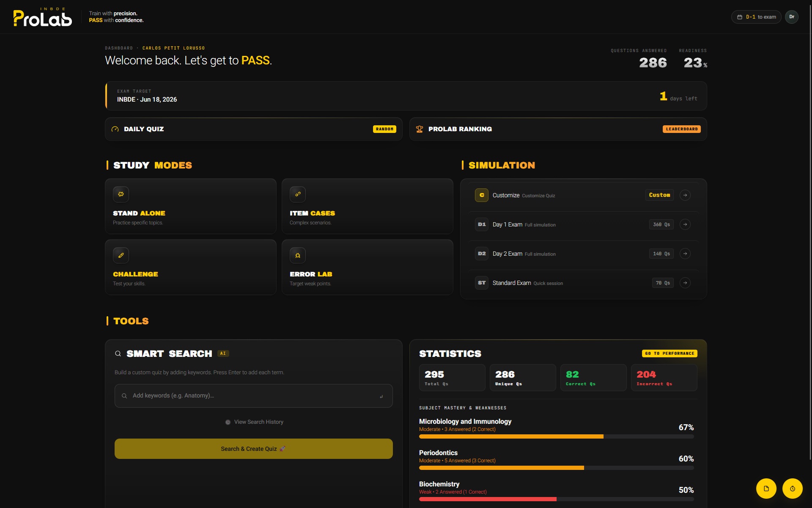Click the search icon inside keywords field
Viewport: 812px width, 508px height.
[124, 396]
